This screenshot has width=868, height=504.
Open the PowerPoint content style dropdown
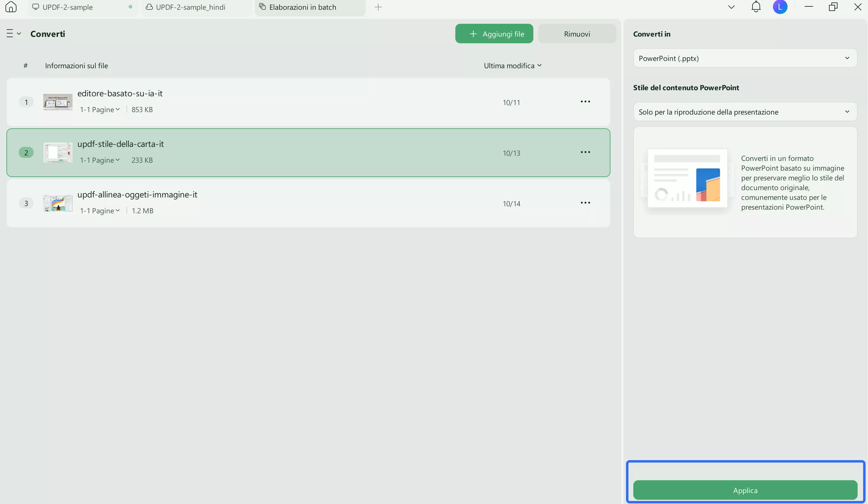pos(745,112)
